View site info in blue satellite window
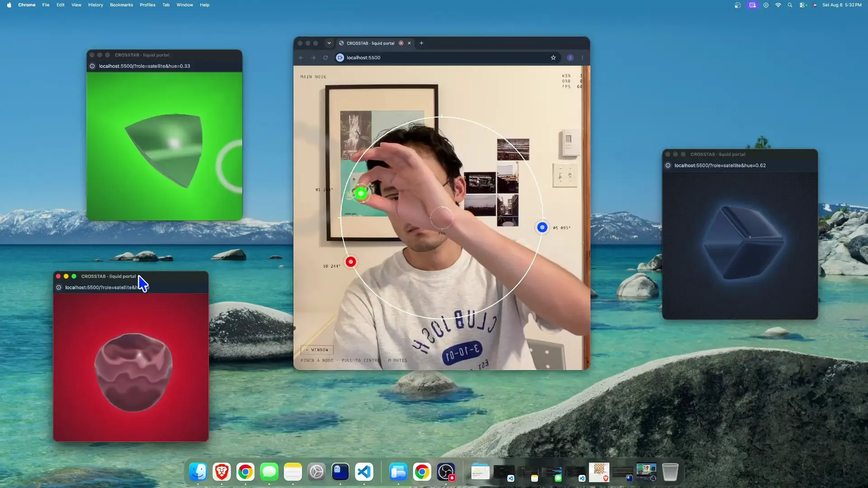This screenshot has height=488, width=868. pyautogui.click(x=668, y=165)
